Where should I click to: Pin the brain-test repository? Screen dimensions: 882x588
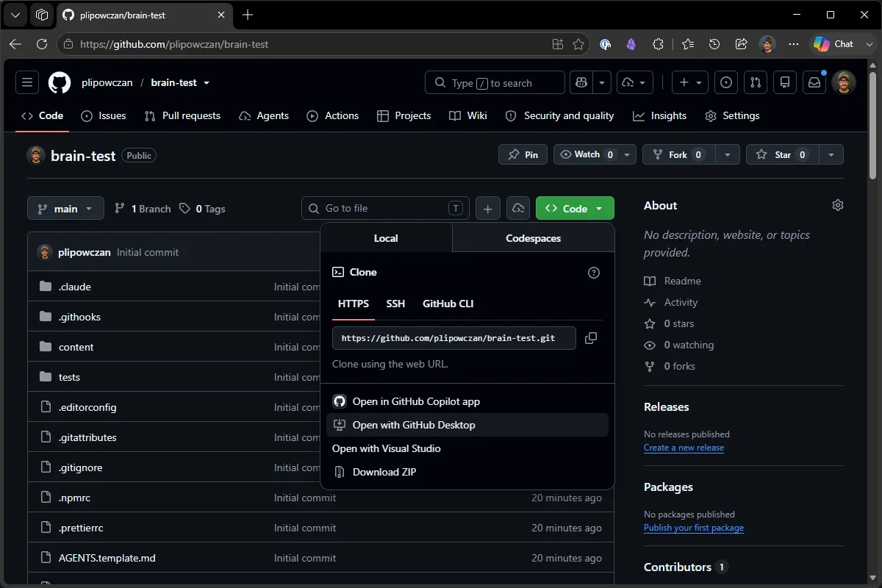pos(523,154)
